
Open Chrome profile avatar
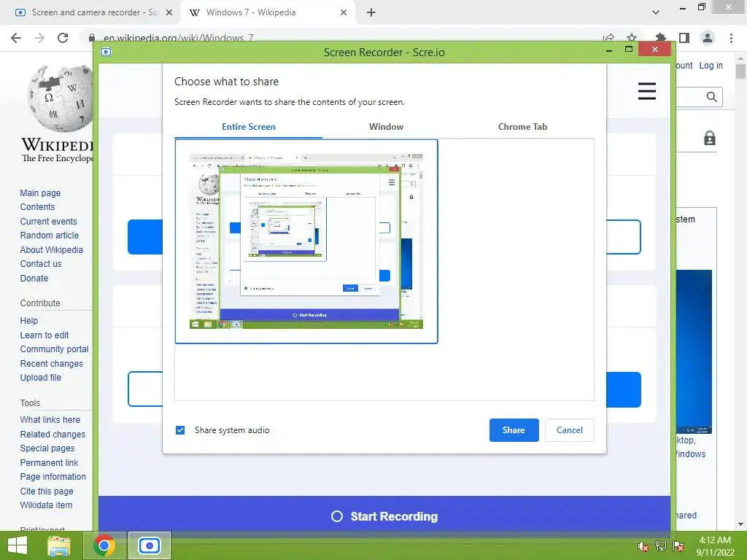708,38
